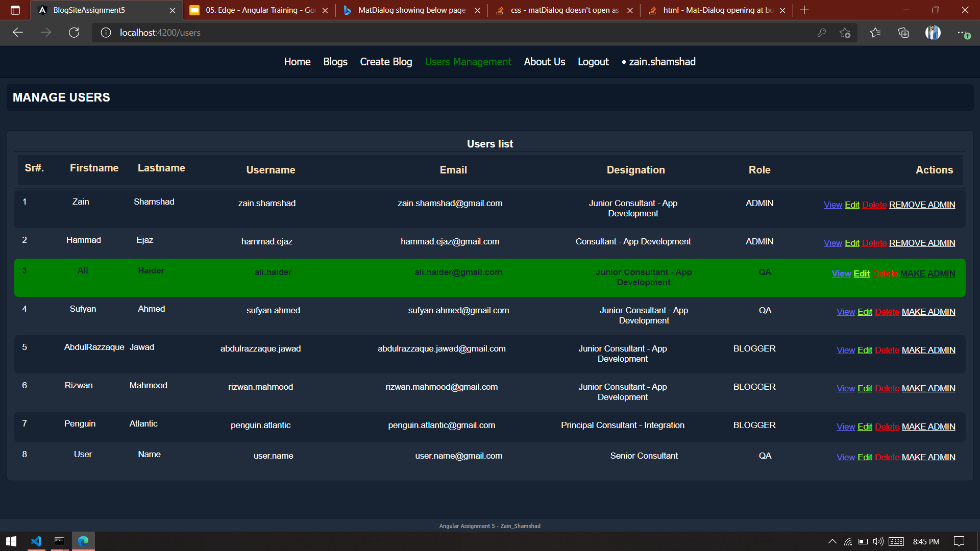The image size is (980, 551).
Task: Open the Favorites star icon in address bar
Action: [845, 32]
